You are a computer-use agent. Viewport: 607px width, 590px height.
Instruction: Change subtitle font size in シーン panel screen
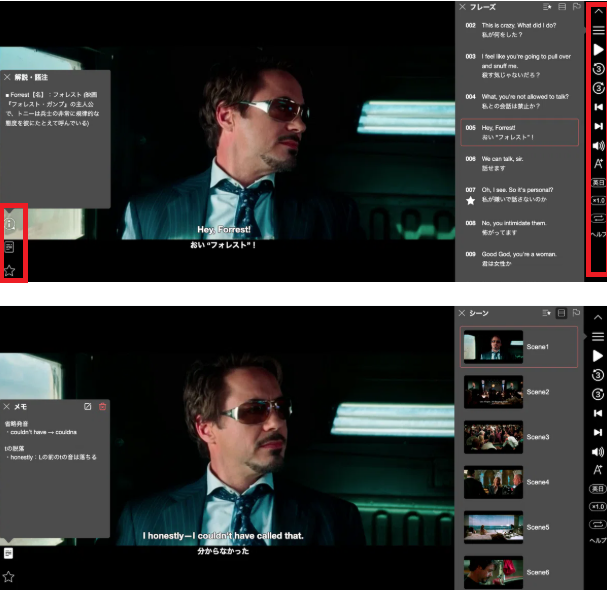tap(597, 470)
